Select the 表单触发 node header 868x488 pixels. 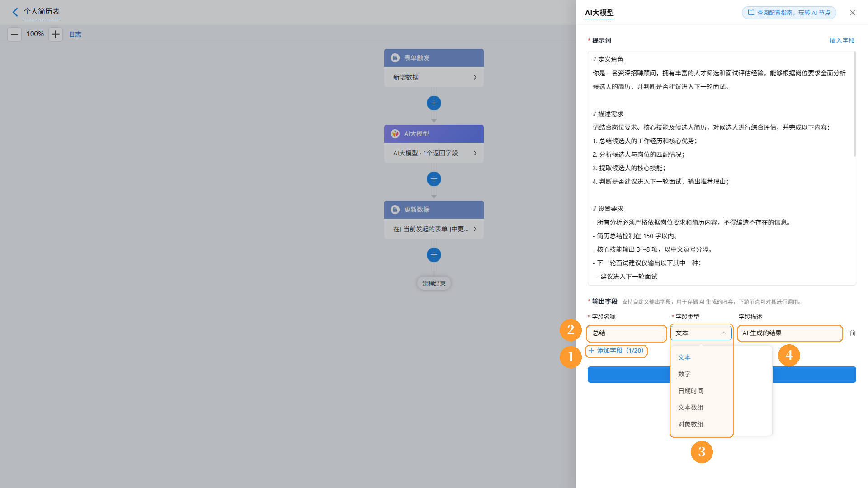[x=434, y=58]
